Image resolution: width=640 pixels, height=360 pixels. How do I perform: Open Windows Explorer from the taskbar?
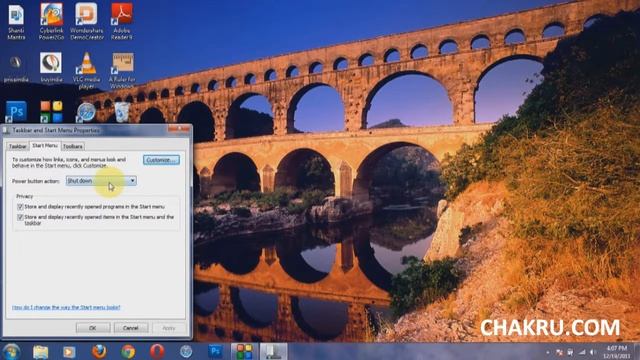tap(40, 351)
